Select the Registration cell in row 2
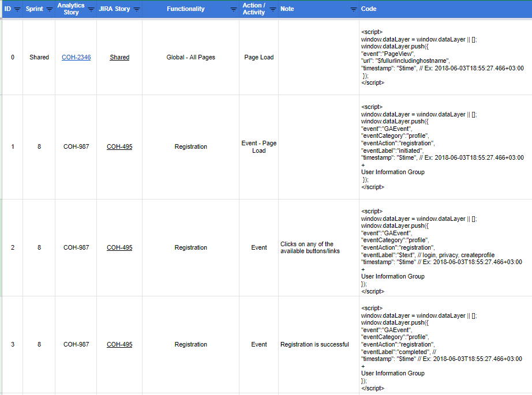Screen dimensions: 532x395 pyautogui.click(x=190, y=247)
